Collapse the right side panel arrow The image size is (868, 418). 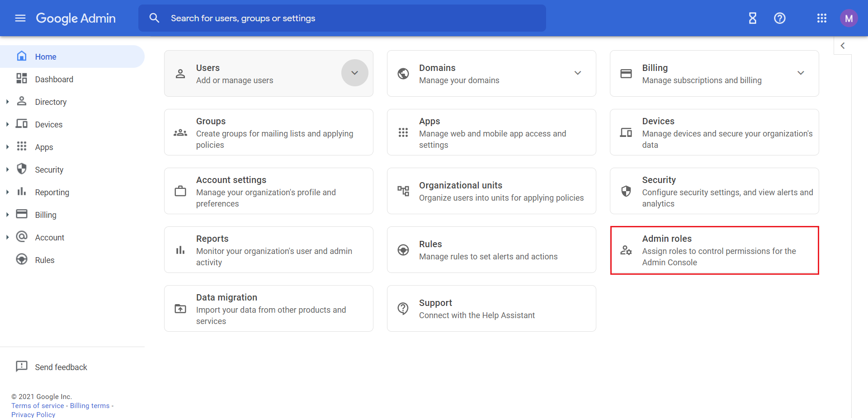click(x=843, y=46)
